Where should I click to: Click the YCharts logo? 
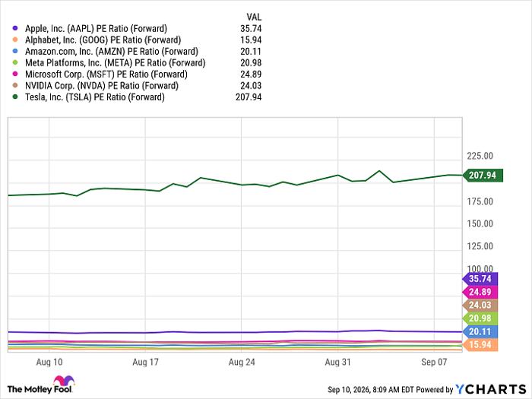pos(491,389)
